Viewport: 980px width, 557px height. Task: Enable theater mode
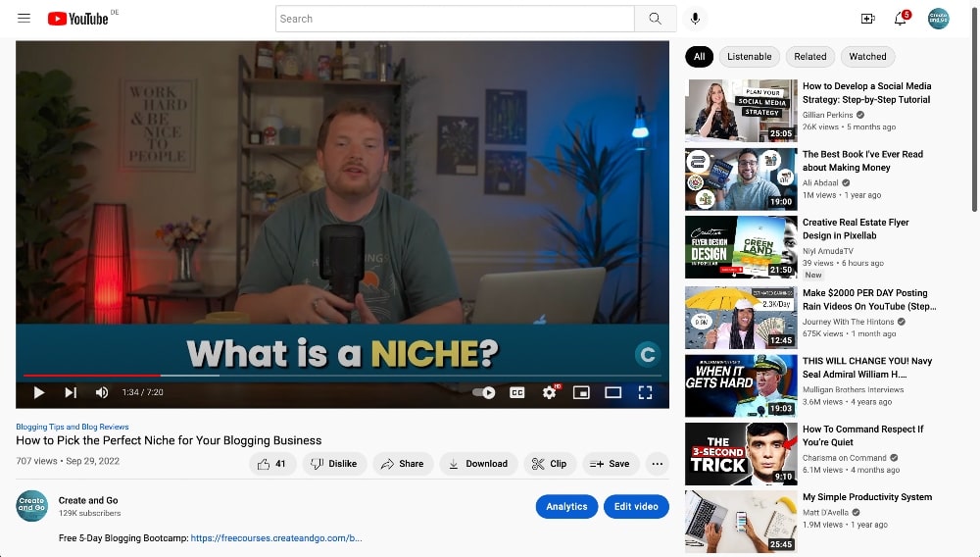point(613,392)
